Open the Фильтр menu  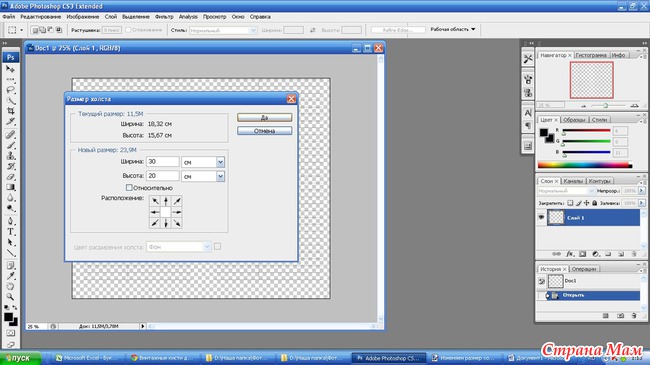pyautogui.click(x=164, y=17)
